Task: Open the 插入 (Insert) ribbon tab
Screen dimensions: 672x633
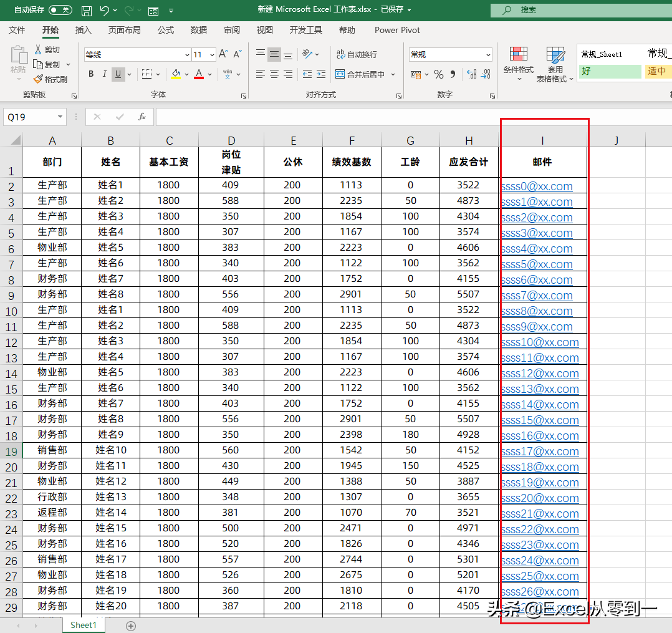Action: (84, 30)
